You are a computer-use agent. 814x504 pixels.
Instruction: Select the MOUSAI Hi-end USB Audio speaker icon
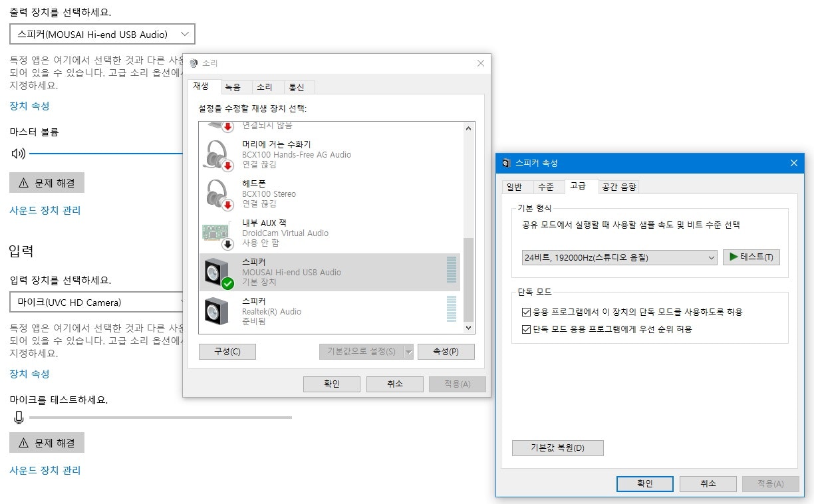point(218,273)
